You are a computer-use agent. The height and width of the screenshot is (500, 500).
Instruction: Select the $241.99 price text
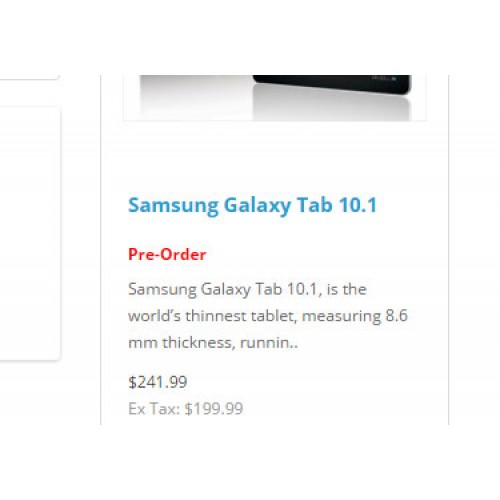[158, 382]
